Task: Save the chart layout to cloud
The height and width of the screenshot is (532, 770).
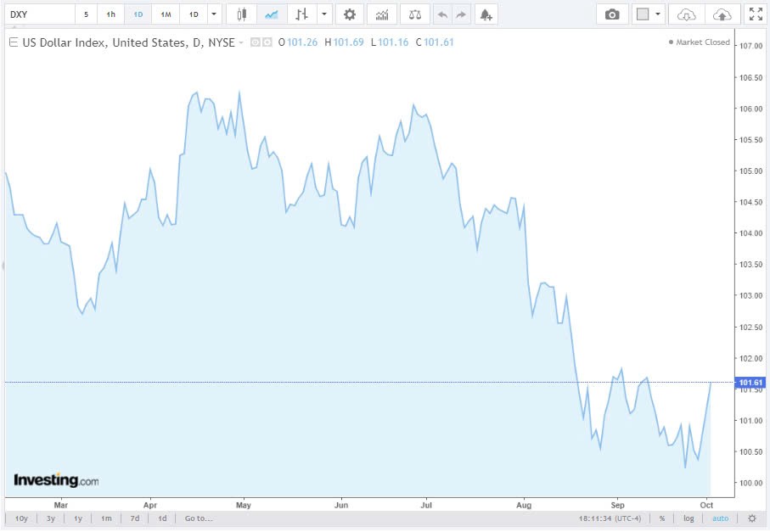Action: [x=722, y=14]
